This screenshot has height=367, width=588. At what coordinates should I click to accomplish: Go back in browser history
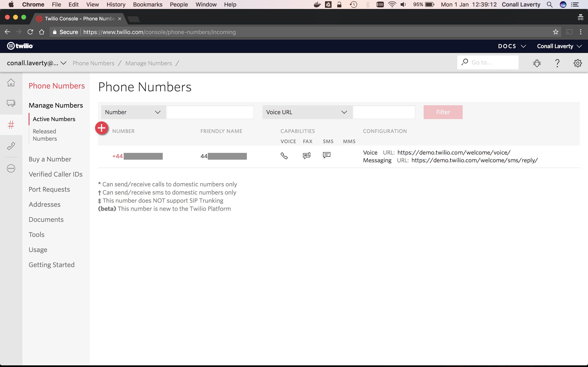click(7, 32)
